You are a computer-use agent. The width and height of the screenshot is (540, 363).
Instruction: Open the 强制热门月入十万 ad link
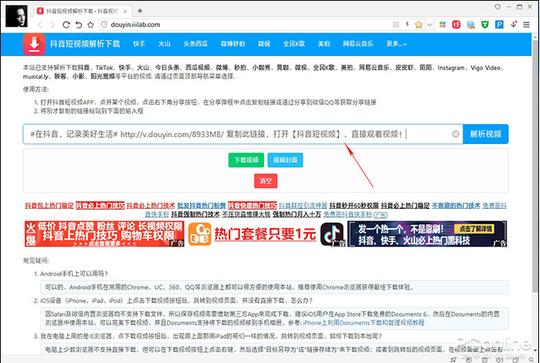pos(297,214)
